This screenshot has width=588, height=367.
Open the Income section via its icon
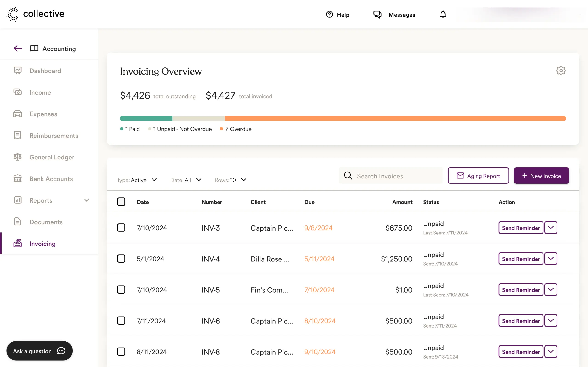pyautogui.click(x=17, y=92)
